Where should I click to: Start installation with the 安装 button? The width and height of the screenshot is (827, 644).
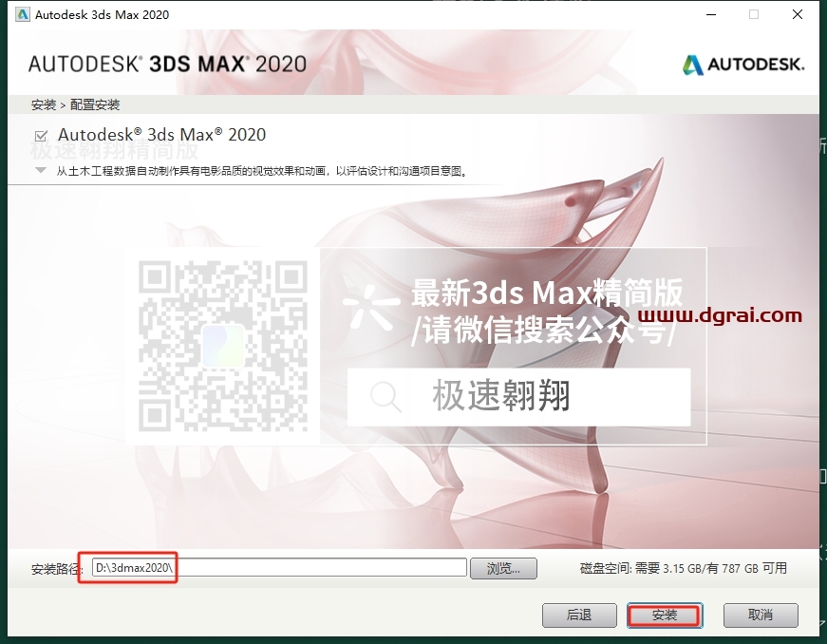point(665,615)
